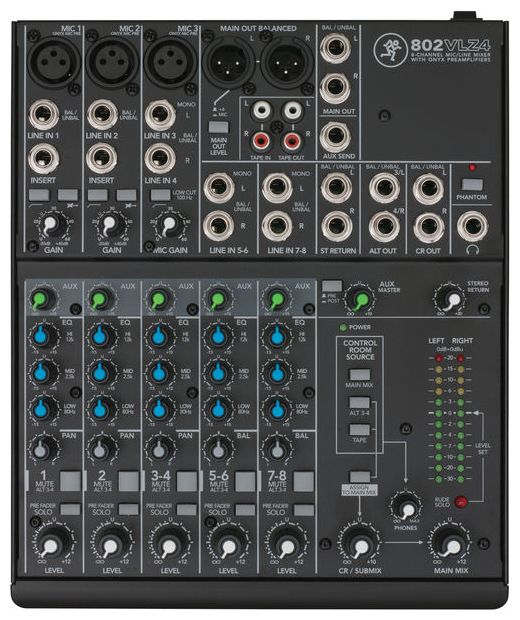Toggle the channel 3 LOW CUT 100 Hz switch
This screenshot has width=520, height=620.
coord(161,195)
